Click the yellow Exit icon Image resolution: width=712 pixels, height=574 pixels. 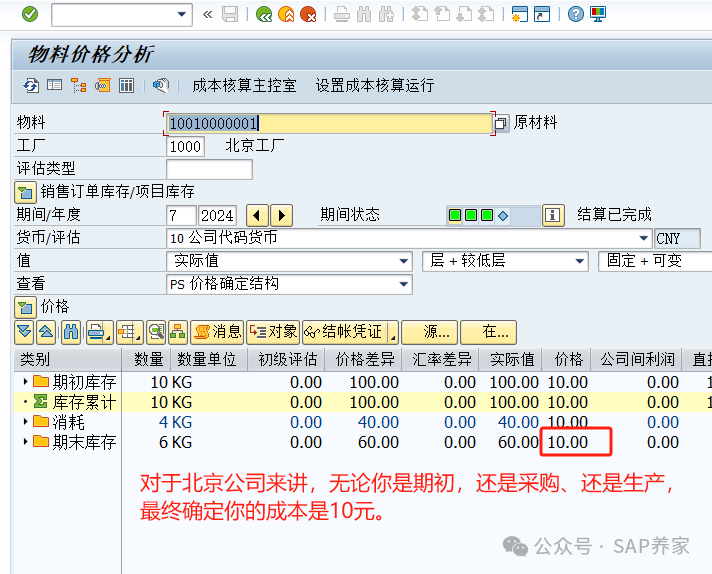click(286, 15)
